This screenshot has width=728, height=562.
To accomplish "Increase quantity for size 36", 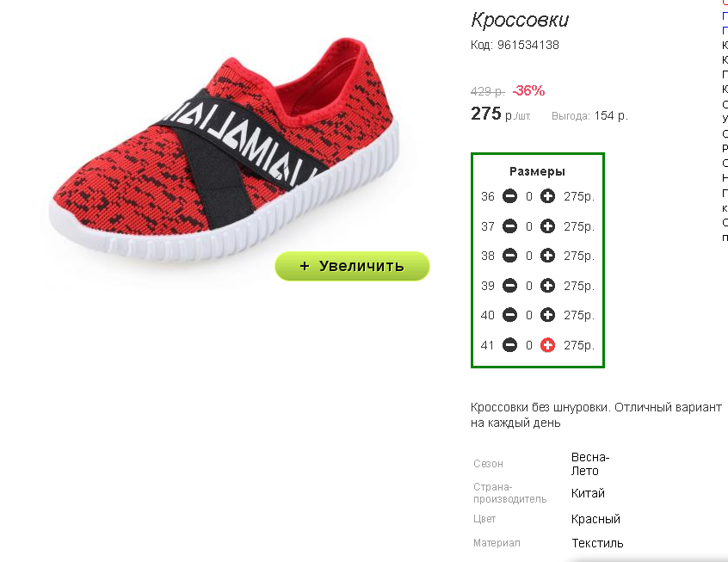I will (x=547, y=196).
